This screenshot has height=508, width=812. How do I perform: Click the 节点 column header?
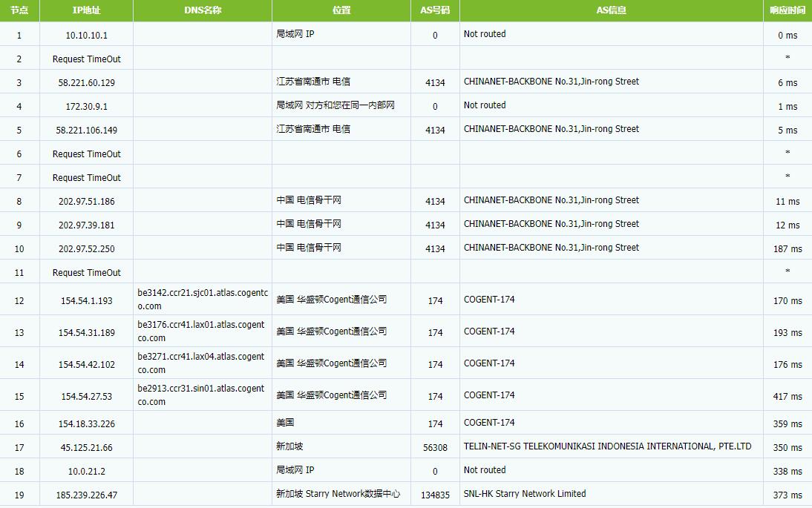[x=19, y=10]
